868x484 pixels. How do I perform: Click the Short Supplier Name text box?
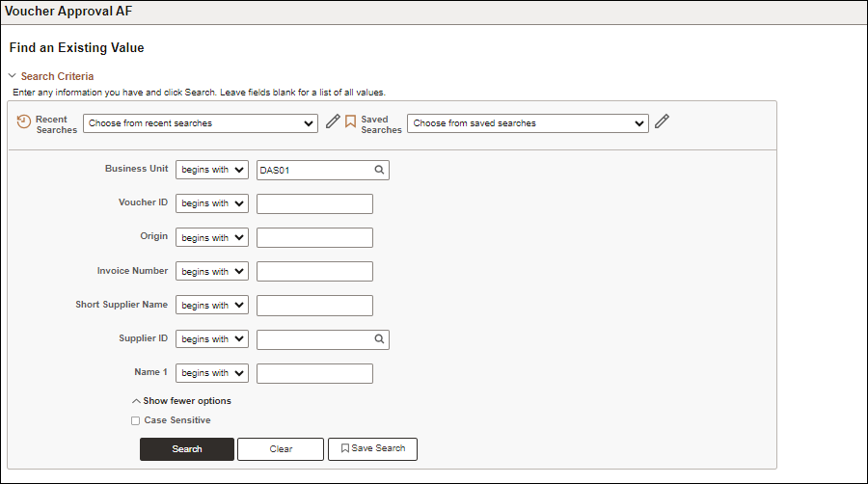click(315, 306)
